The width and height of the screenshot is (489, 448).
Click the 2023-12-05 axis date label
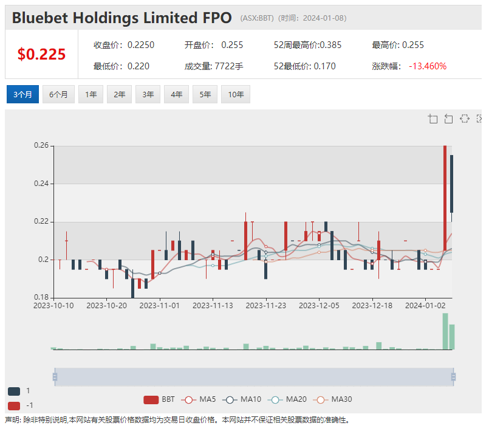pos(319,305)
